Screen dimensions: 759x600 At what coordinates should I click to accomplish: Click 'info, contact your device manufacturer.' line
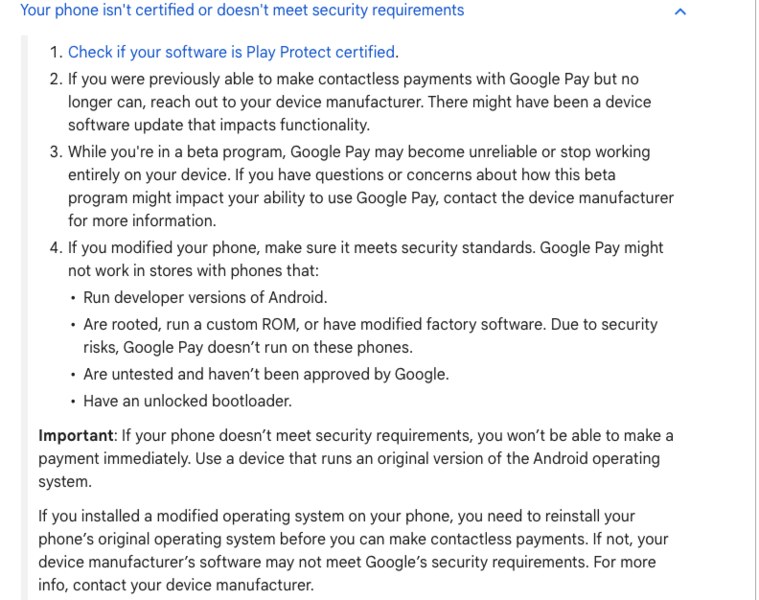click(x=176, y=585)
